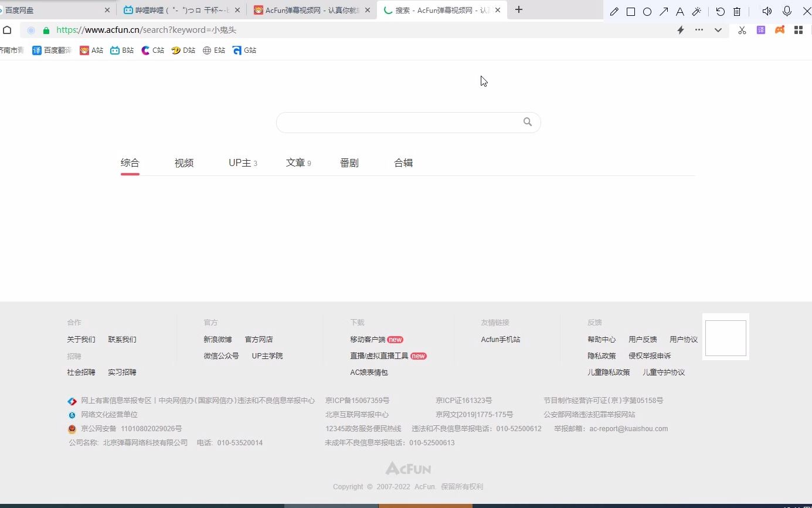
Task: Open the D站 bookmark
Action: (x=184, y=50)
